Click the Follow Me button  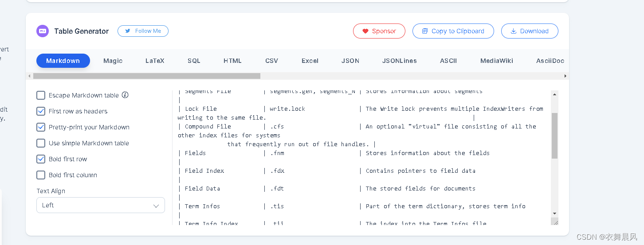(143, 31)
